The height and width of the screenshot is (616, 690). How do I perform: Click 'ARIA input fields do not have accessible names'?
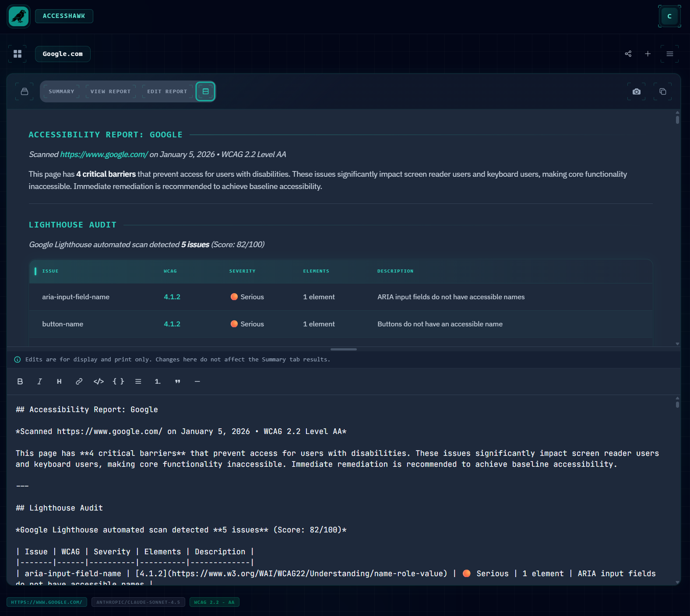click(x=451, y=297)
